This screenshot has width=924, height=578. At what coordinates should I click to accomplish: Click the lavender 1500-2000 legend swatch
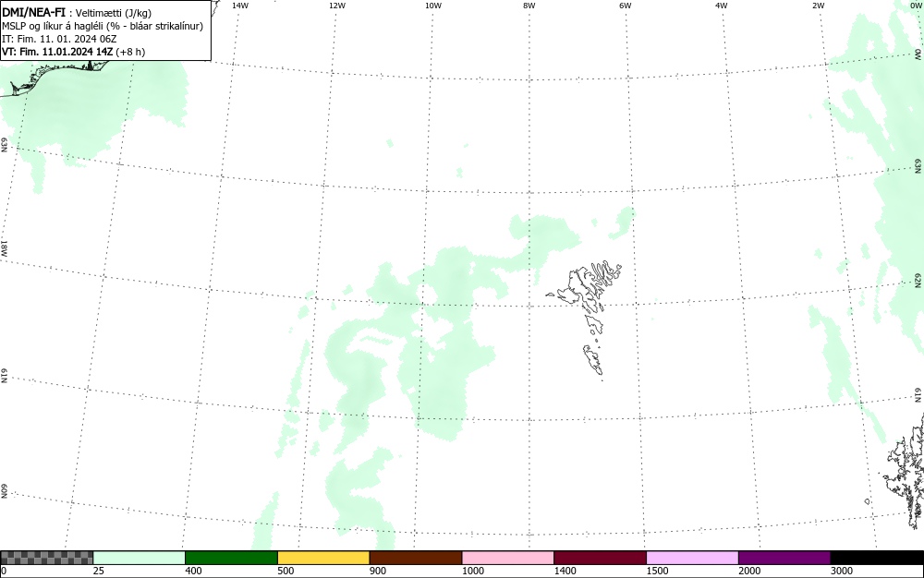692,558
